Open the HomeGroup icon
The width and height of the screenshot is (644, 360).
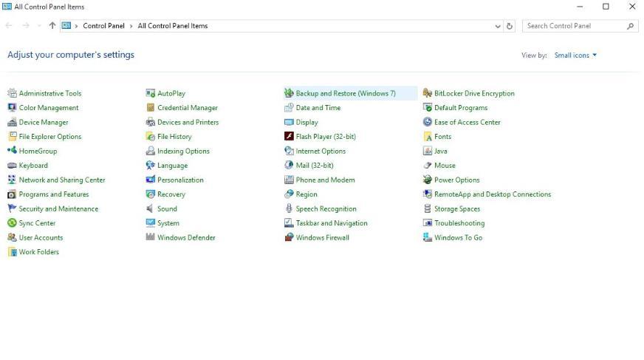click(12, 151)
